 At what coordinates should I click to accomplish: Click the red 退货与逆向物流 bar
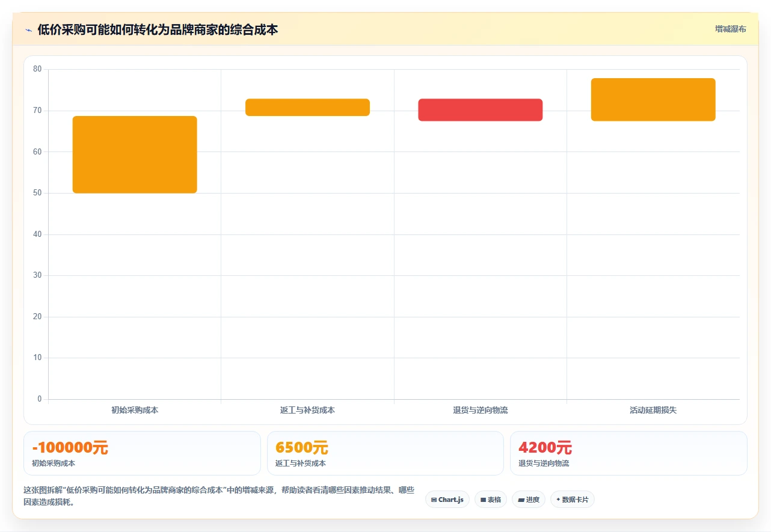click(x=481, y=110)
